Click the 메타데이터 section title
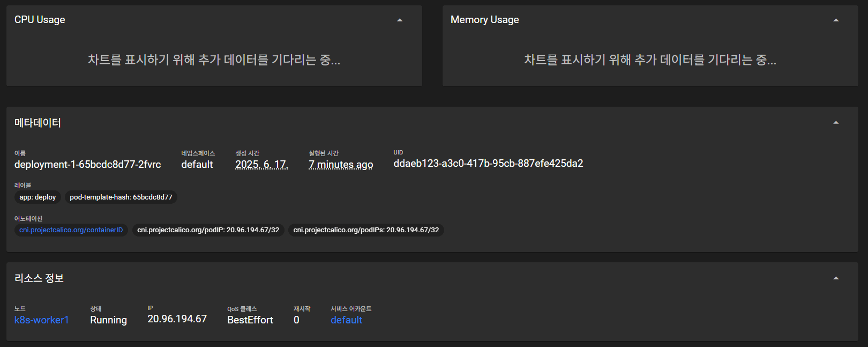868x347 pixels. point(38,123)
